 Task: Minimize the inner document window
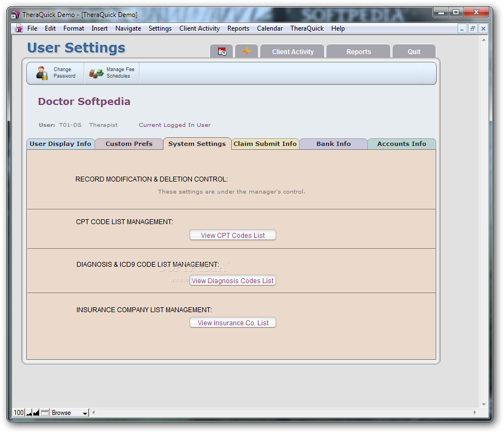tap(462, 28)
